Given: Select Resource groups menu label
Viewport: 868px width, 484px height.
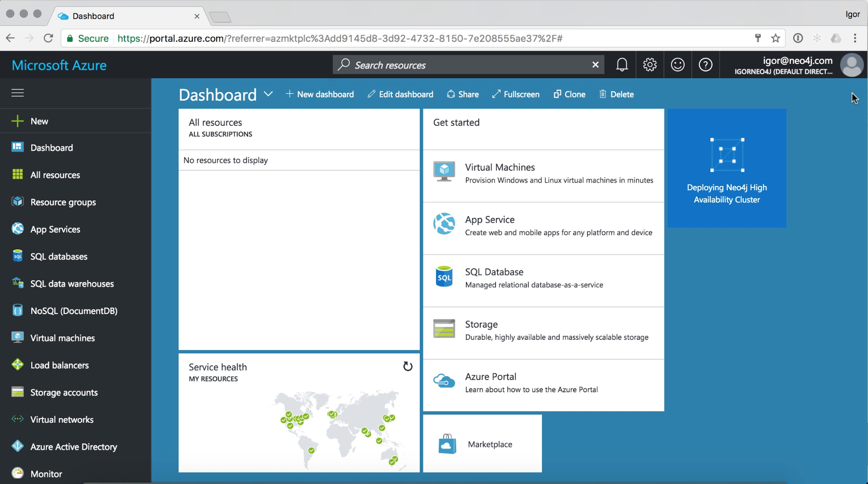Looking at the screenshot, I should click(x=63, y=202).
